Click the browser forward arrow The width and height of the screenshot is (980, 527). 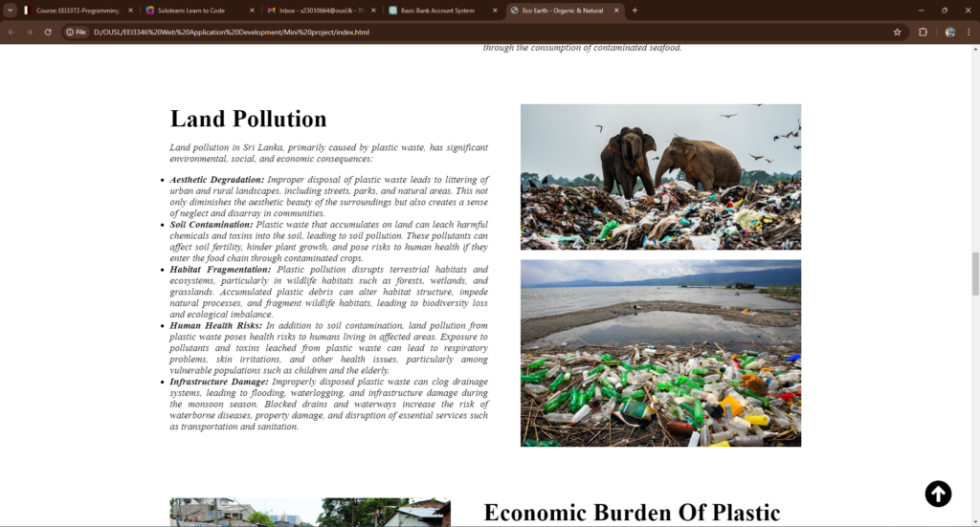30,32
